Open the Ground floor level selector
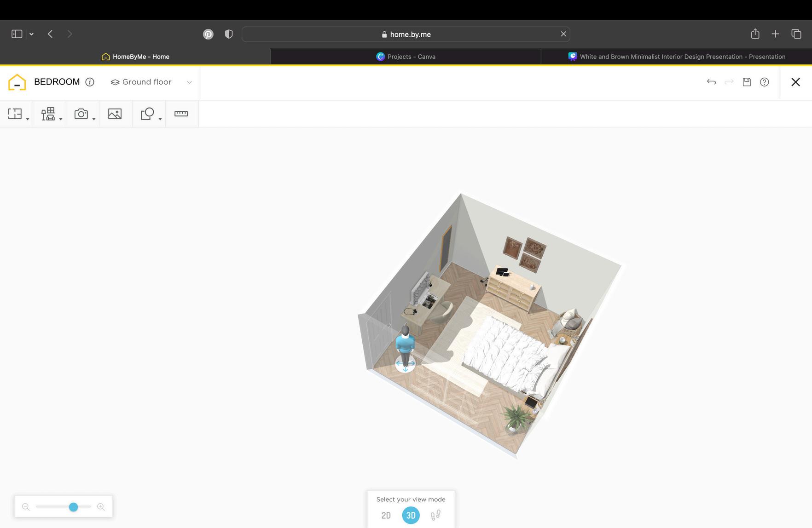The height and width of the screenshot is (528, 812). pyautogui.click(x=151, y=82)
